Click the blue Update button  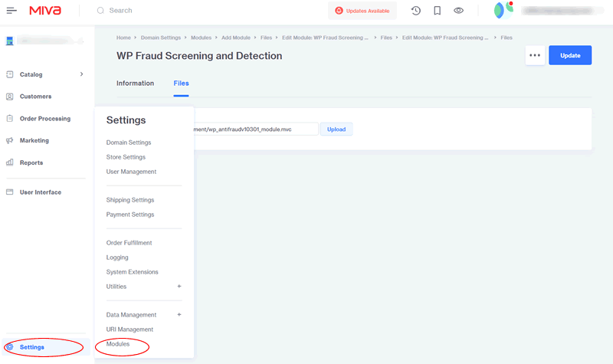click(x=570, y=55)
